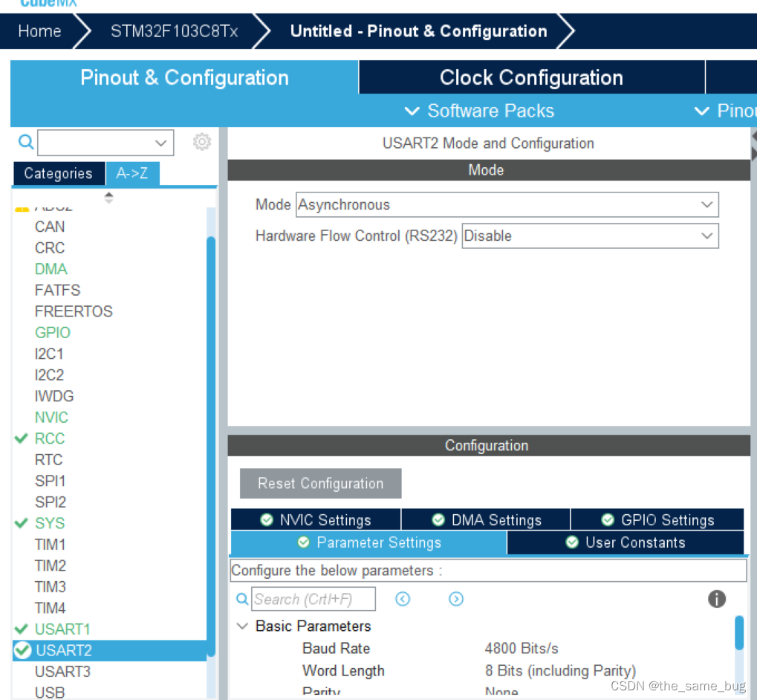Select TIM2 timer

[51, 565]
